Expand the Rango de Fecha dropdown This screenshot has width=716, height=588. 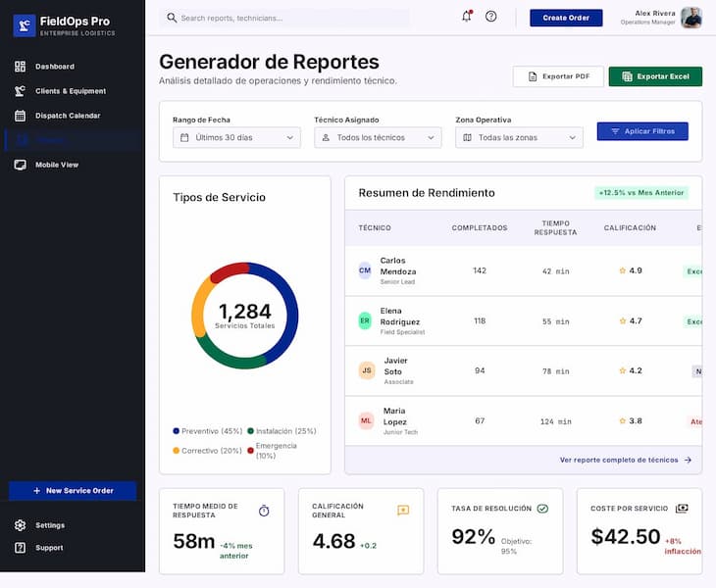tap(236, 137)
